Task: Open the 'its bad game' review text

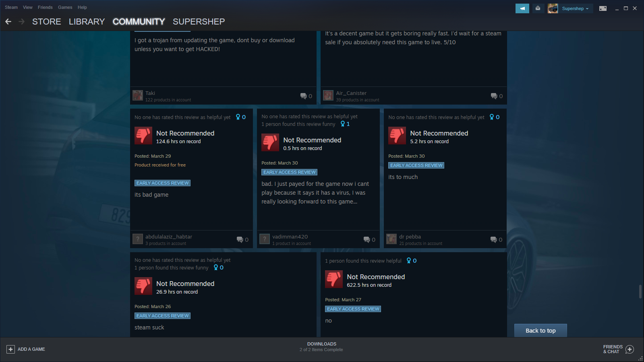Action: pyautogui.click(x=151, y=195)
